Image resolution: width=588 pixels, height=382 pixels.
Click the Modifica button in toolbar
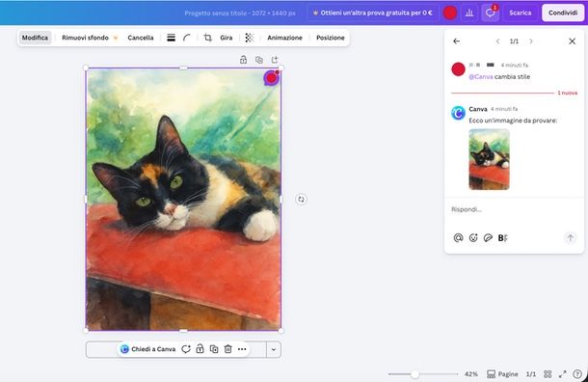tap(35, 38)
